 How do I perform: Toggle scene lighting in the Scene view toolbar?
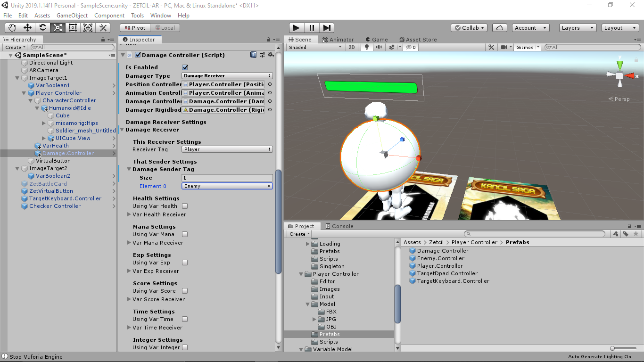click(x=366, y=47)
